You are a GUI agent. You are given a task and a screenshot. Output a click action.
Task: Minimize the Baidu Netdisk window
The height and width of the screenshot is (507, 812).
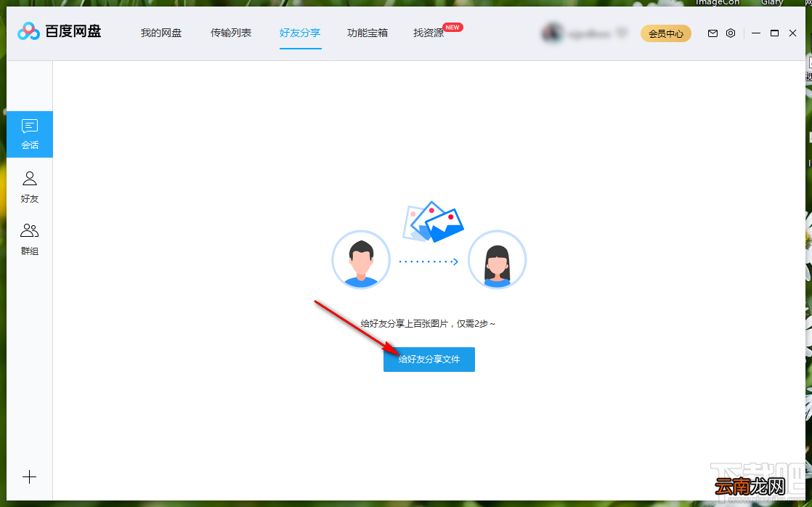tap(756, 33)
